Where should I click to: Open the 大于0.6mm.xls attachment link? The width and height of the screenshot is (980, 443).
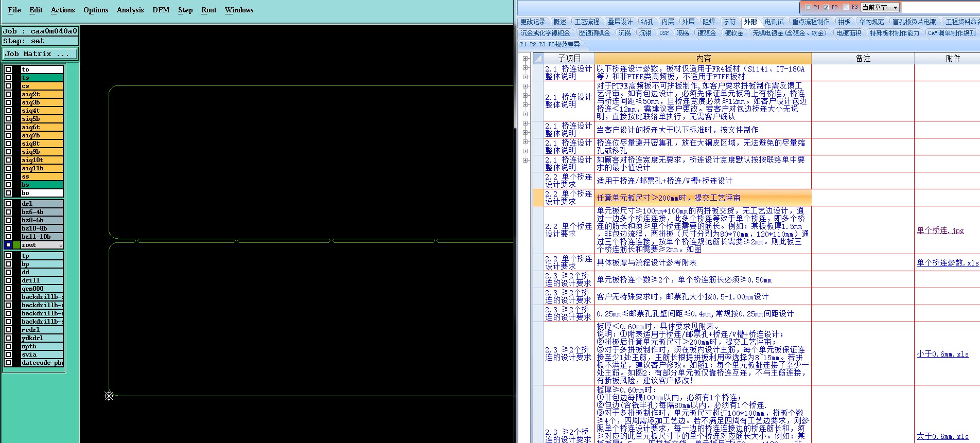pos(942,436)
